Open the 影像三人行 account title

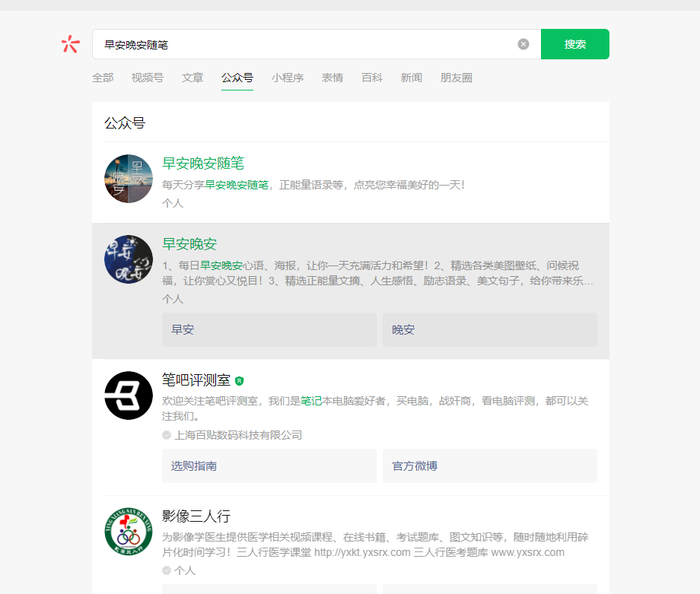click(196, 516)
